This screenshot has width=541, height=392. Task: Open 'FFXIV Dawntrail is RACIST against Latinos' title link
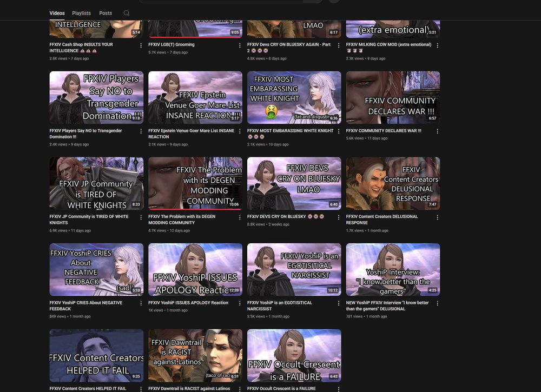(x=189, y=389)
